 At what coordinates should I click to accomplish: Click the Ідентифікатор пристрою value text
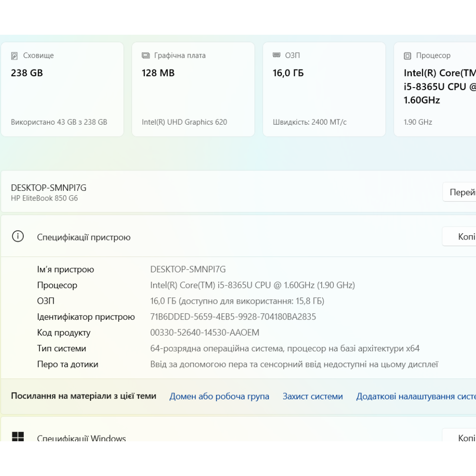point(233,317)
